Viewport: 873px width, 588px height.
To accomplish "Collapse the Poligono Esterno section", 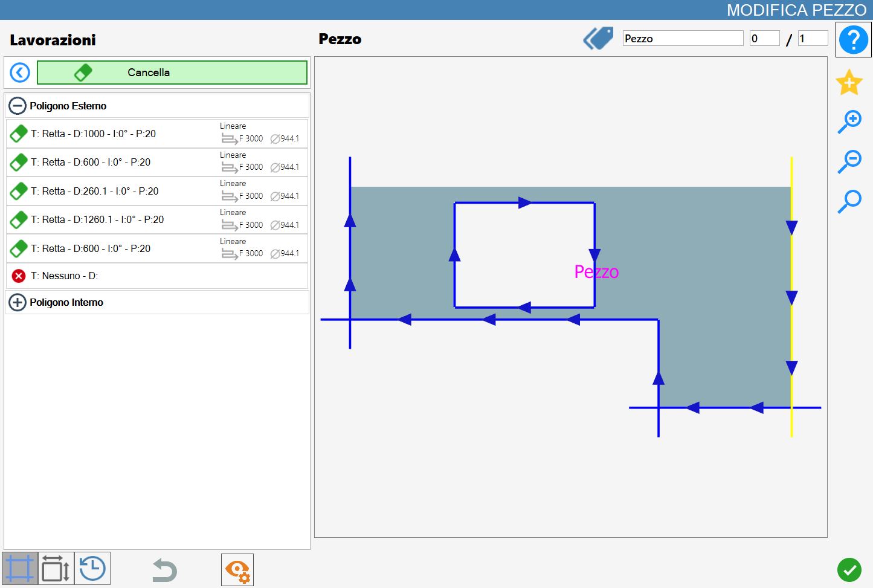I will [x=18, y=106].
